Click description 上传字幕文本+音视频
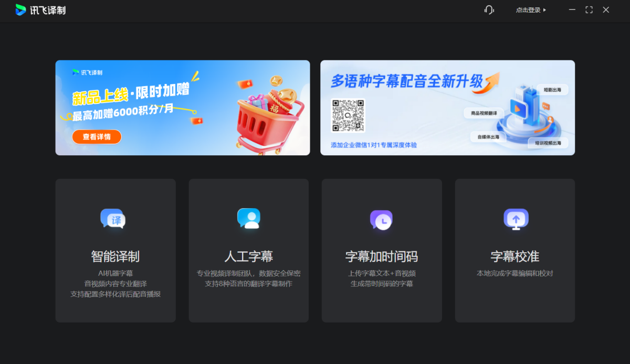630x364 pixels. click(382, 273)
